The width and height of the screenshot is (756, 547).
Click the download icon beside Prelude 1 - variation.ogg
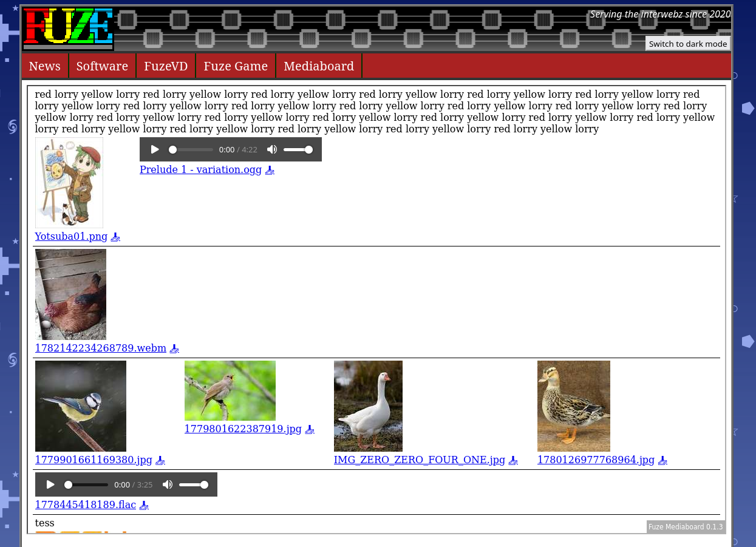coord(270,171)
